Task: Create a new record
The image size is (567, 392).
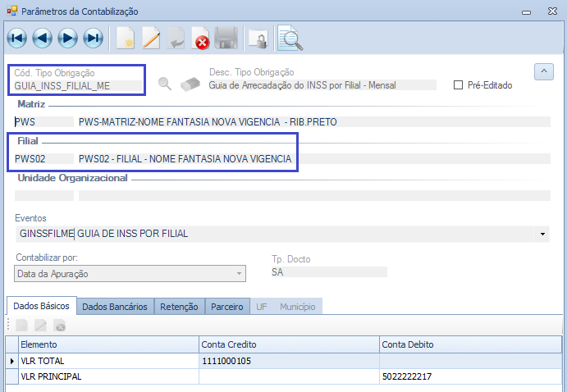Action: [126, 38]
